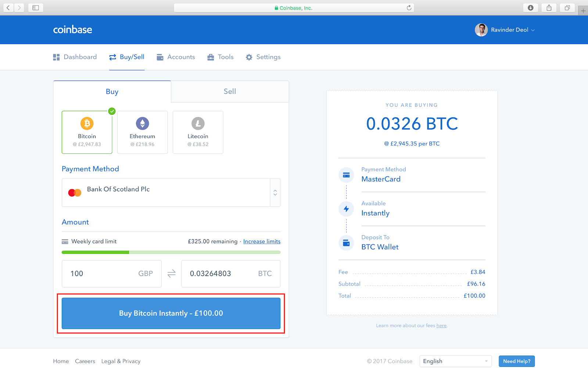Click the Safari share button

click(x=549, y=8)
